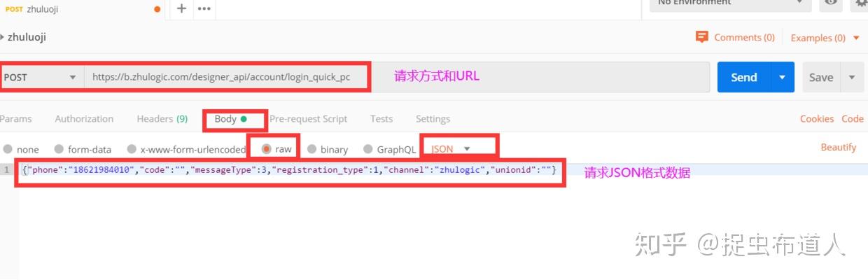
Task: Open the tab options ellipsis menu
Action: [x=204, y=9]
